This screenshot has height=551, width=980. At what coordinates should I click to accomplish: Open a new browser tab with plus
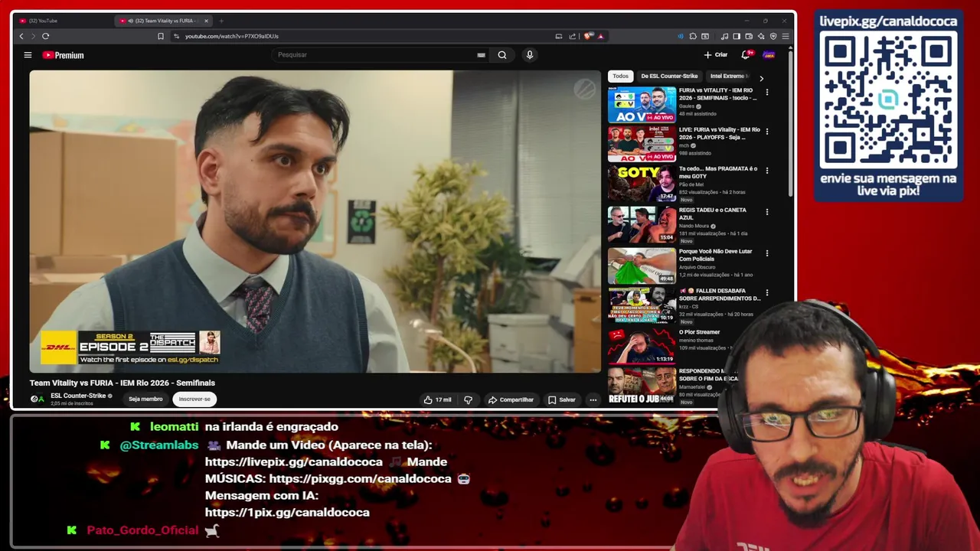pyautogui.click(x=221, y=21)
